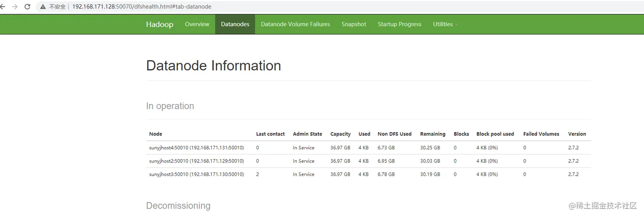Reload the page with refresh icon

(x=28, y=7)
